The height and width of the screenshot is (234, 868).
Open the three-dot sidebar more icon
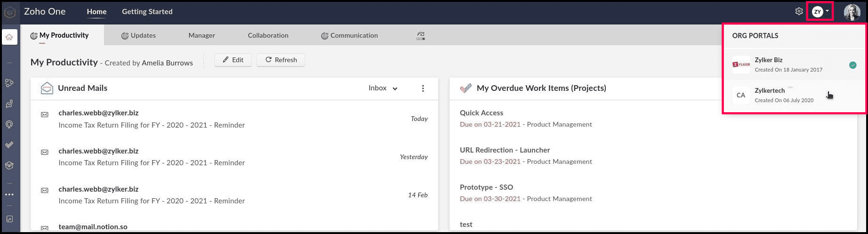[x=9, y=194]
